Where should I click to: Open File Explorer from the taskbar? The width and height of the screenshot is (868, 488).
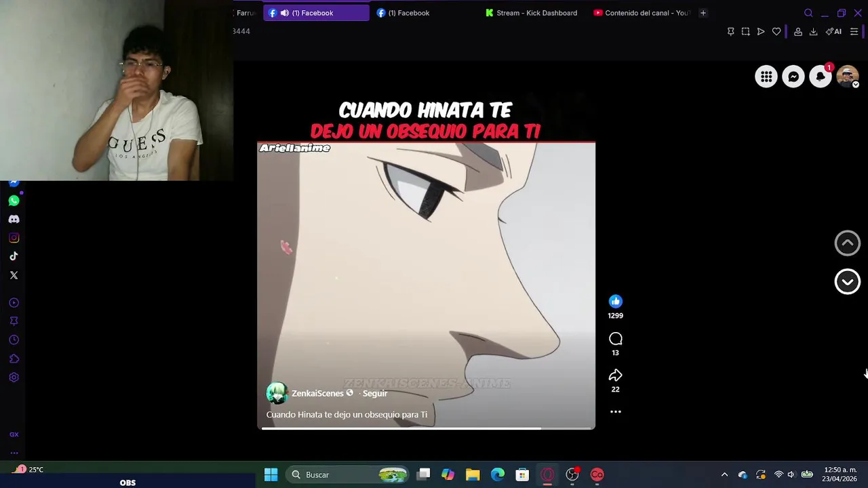(x=473, y=474)
